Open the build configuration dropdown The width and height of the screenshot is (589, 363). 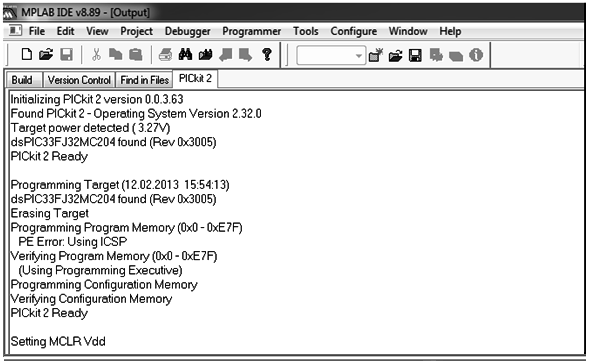331,56
